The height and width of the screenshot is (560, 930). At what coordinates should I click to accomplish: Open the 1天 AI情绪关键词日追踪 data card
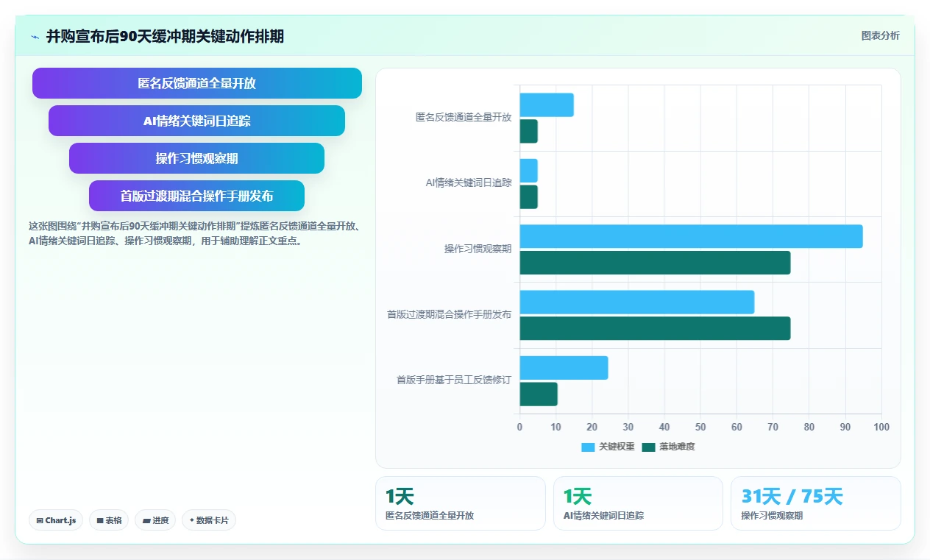tap(638, 503)
